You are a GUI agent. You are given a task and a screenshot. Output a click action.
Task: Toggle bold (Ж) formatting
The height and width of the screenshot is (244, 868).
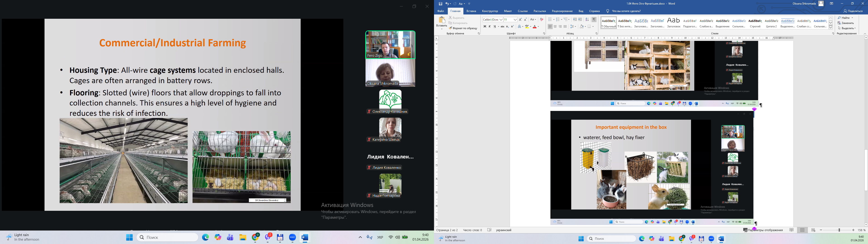(x=485, y=27)
